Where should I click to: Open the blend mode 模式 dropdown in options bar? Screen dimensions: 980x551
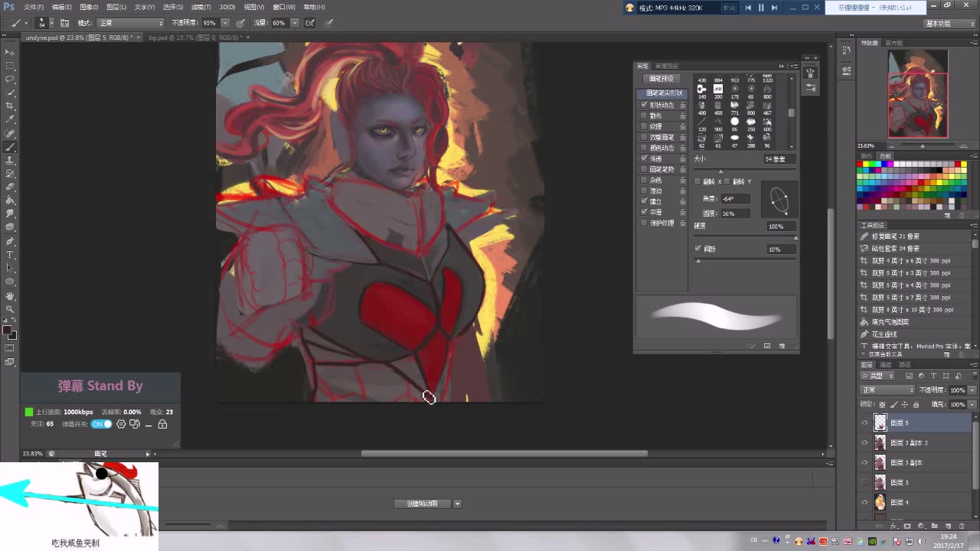(x=130, y=23)
